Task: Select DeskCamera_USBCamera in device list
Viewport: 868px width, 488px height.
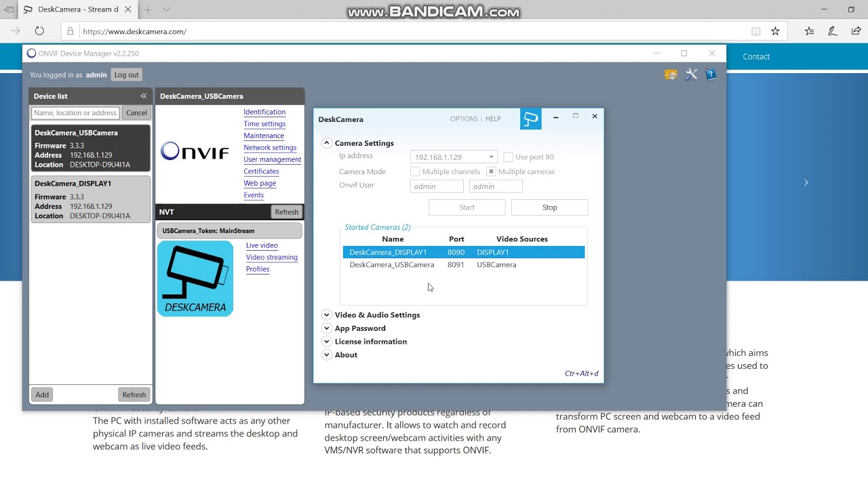Action: click(90, 148)
